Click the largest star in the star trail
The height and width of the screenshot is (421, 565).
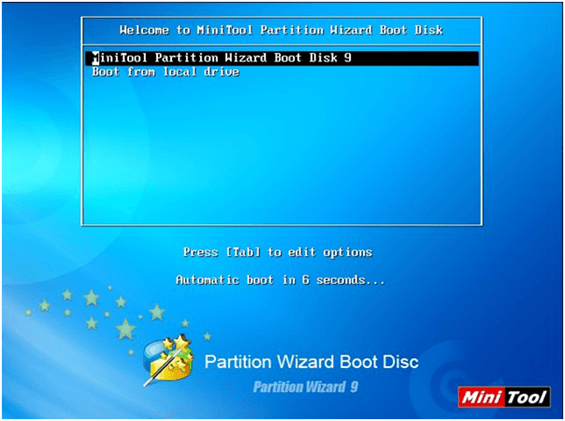pos(125,329)
